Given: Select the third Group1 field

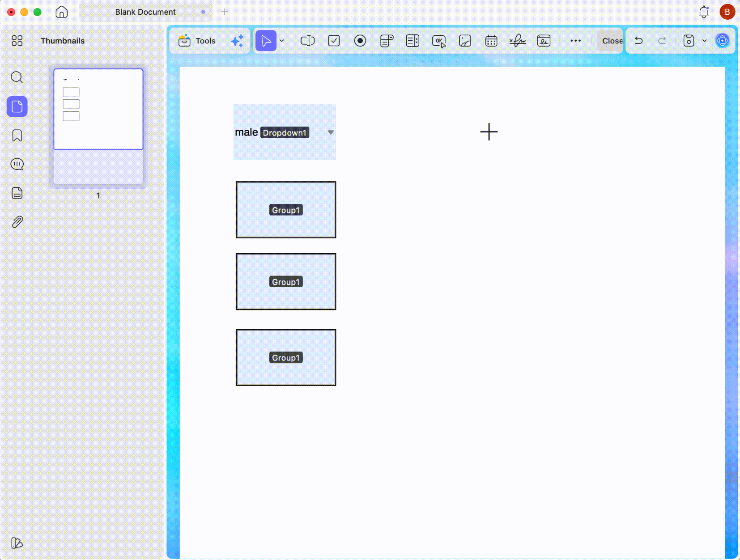Looking at the screenshot, I should pyautogui.click(x=286, y=357).
